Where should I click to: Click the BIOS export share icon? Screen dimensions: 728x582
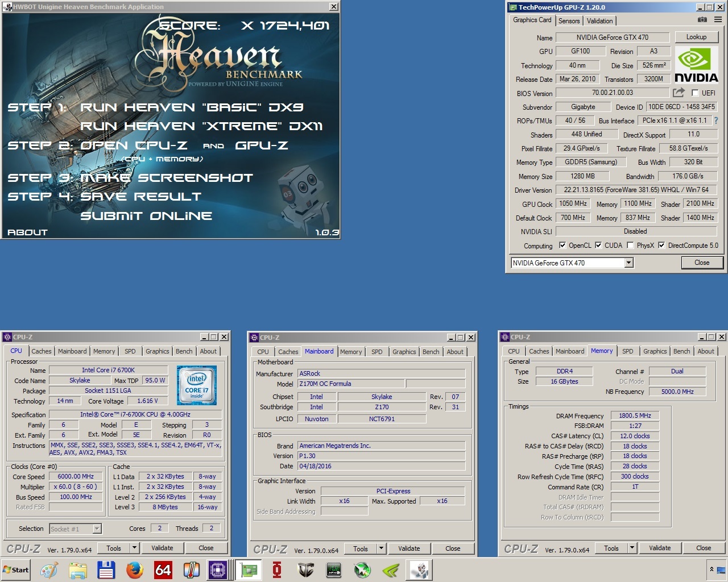(679, 93)
